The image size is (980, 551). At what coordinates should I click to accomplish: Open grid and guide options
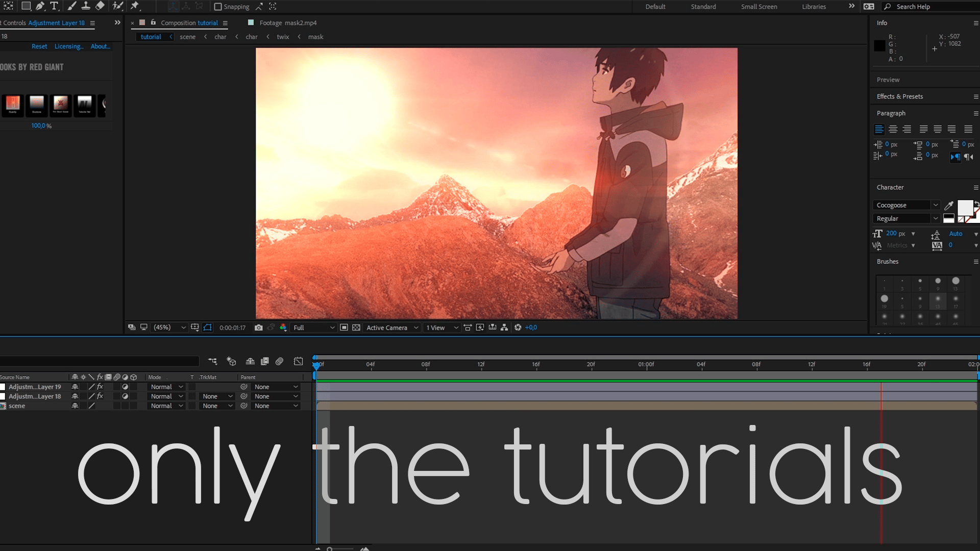point(194,328)
